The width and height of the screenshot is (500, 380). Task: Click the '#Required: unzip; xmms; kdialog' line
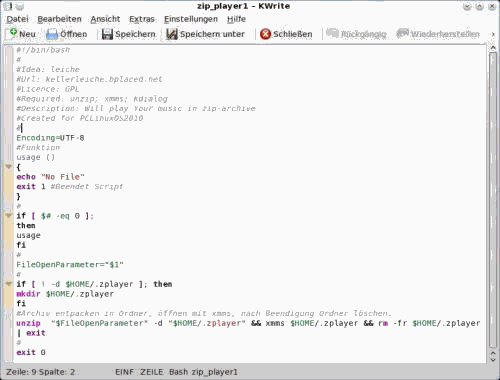92,99
